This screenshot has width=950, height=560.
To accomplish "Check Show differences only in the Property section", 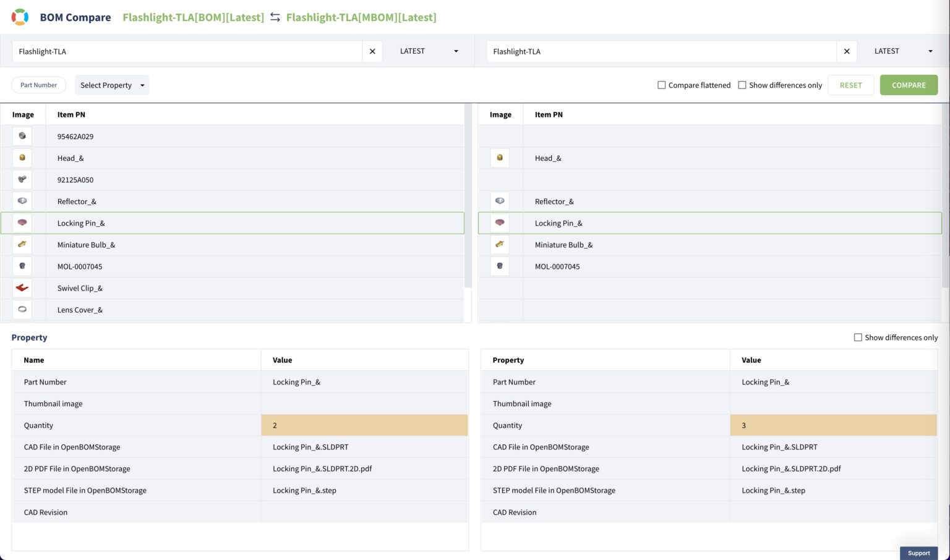I will click(x=858, y=337).
